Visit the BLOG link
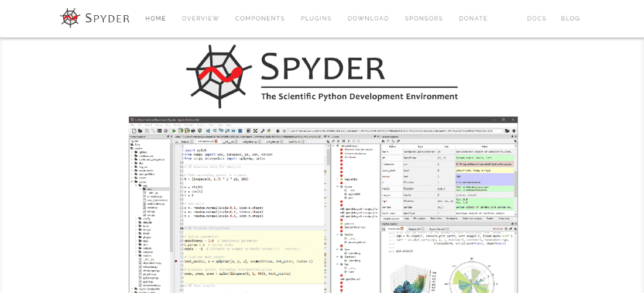Viewport: 644px width, 293px height. pyautogui.click(x=570, y=19)
